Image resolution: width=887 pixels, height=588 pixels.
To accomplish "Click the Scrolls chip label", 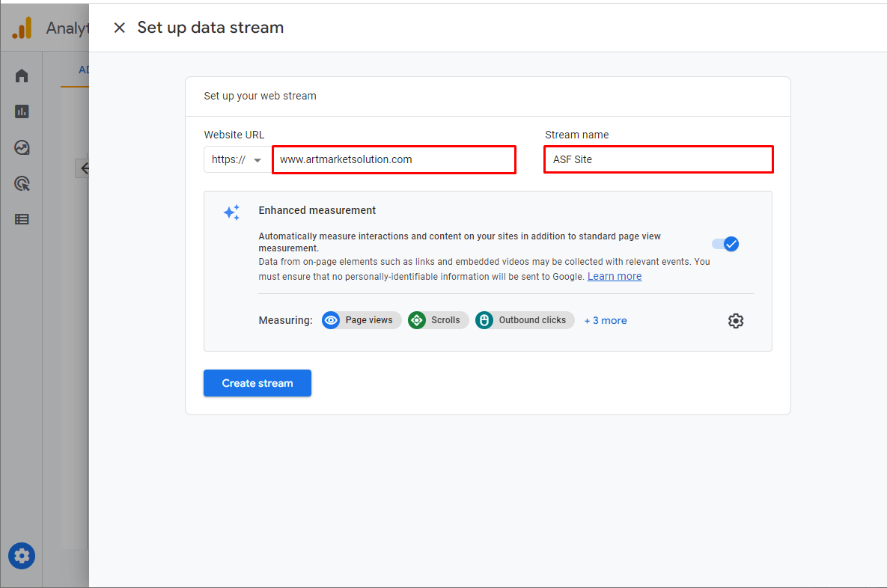I will (x=446, y=320).
